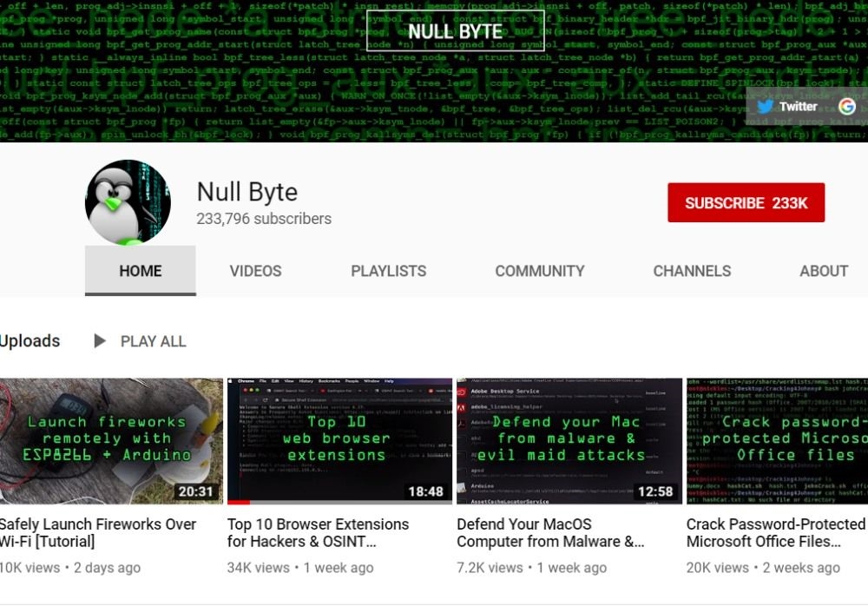
Task: Switch to the Videos tab
Action: pos(256,271)
